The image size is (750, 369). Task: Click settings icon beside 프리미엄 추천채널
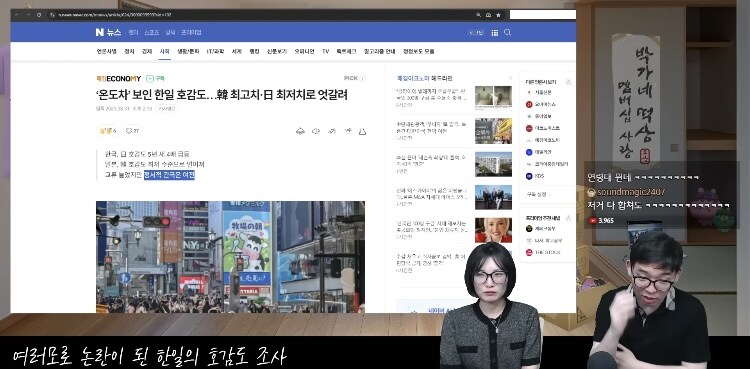tap(568, 218)
